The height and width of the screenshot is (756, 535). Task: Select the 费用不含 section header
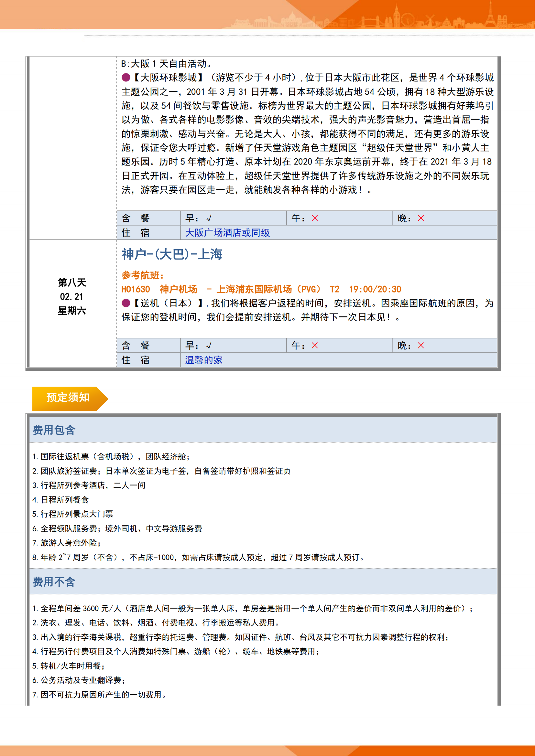click(54, 582)
